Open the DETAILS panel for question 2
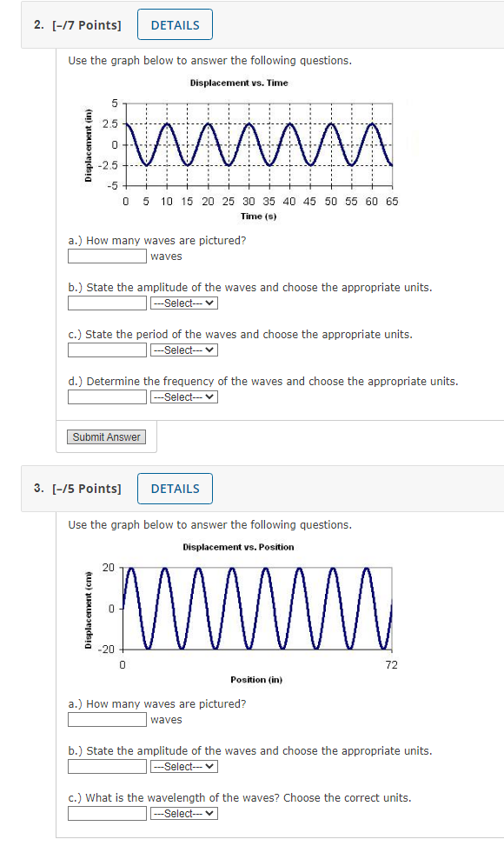 pyautogui.click(x=174, y=24)
